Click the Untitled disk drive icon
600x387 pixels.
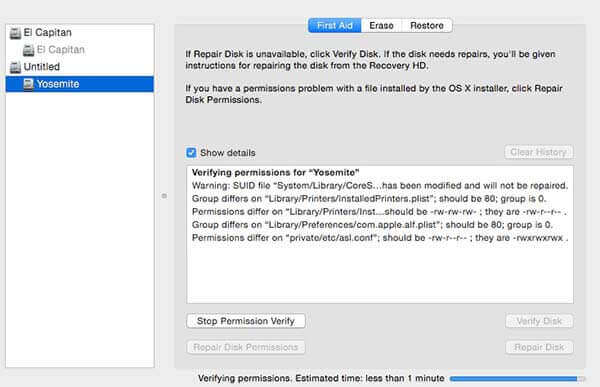(15, 67)
